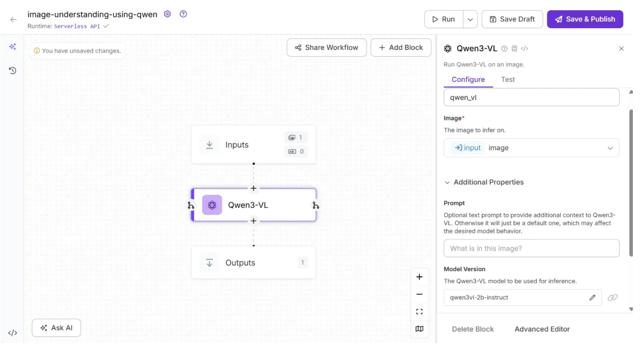Click the properties panel scrollbar
The image size is (644, 352).
631,183
